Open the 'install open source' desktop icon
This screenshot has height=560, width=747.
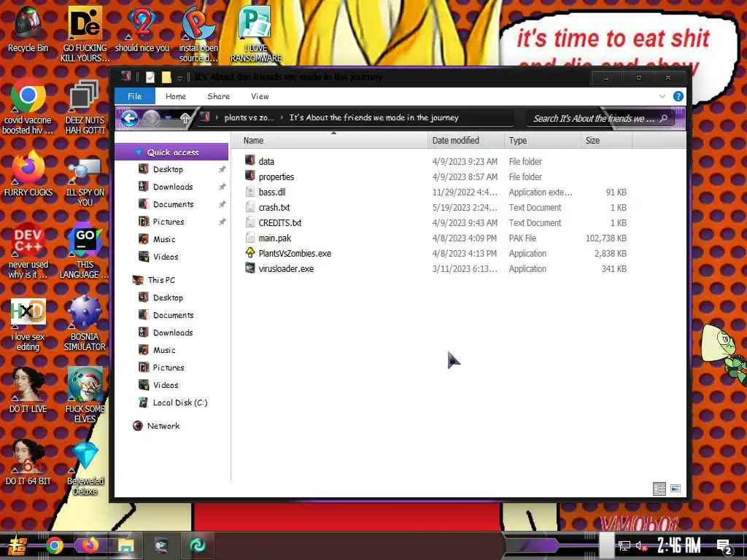(198, 34)
